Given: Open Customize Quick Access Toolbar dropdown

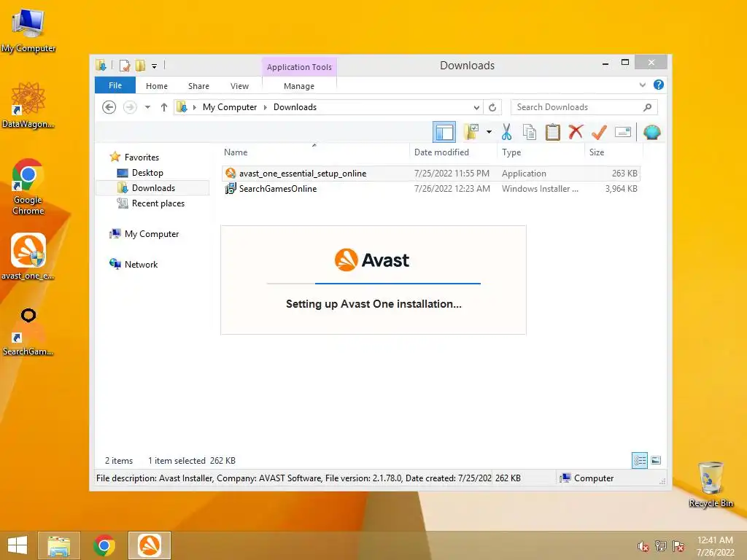Looking at the screenshot, I should point(155,66).
